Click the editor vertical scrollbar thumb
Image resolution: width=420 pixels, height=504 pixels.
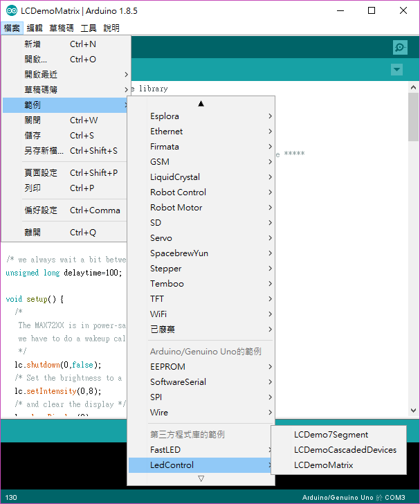click(x=413, y=117)
